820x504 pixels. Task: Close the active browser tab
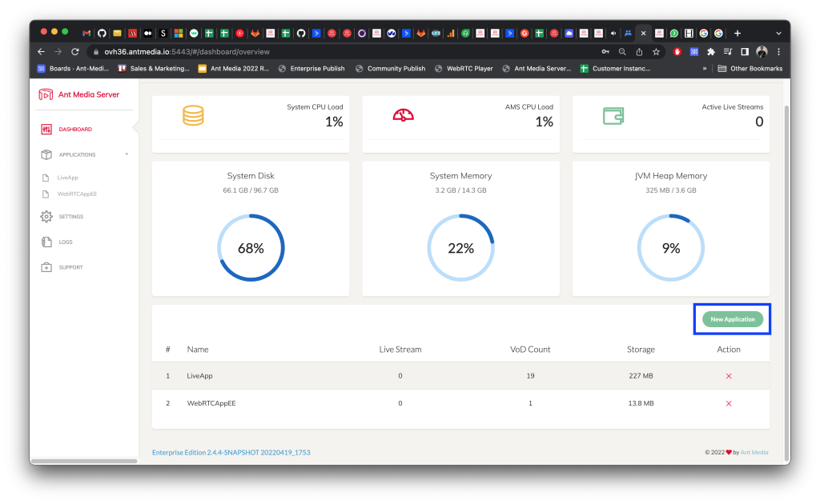(x=643, y=33)
